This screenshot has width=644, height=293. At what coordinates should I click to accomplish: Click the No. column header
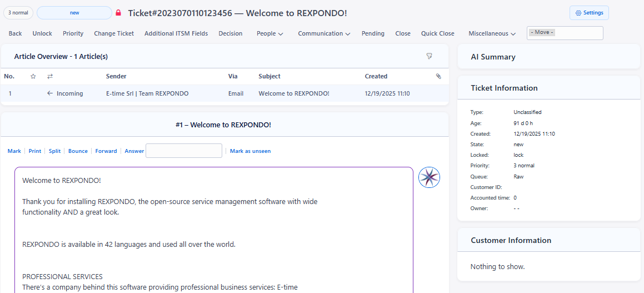(9, 76)
